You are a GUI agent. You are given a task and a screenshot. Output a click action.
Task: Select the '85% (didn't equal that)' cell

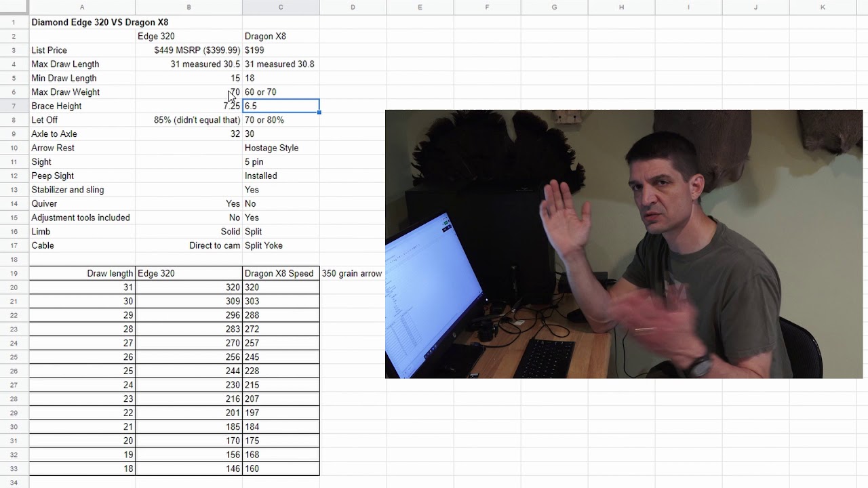click(189, 120)
